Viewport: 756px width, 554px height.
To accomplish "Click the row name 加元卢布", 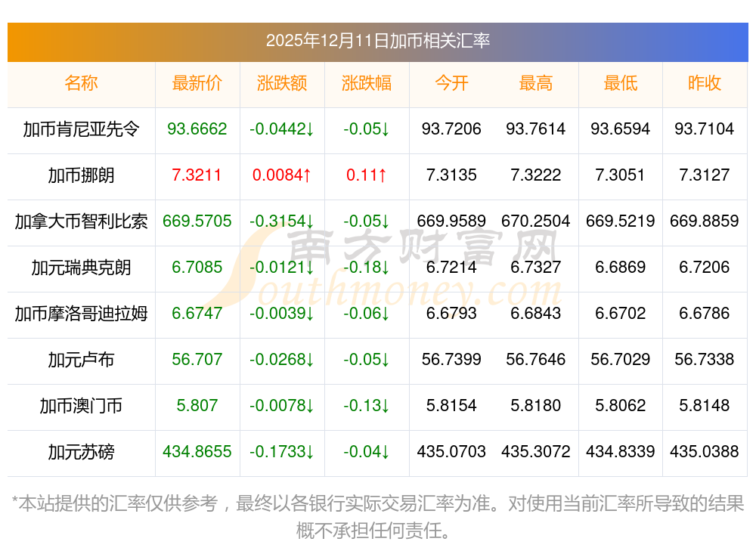I will [81, 360].
